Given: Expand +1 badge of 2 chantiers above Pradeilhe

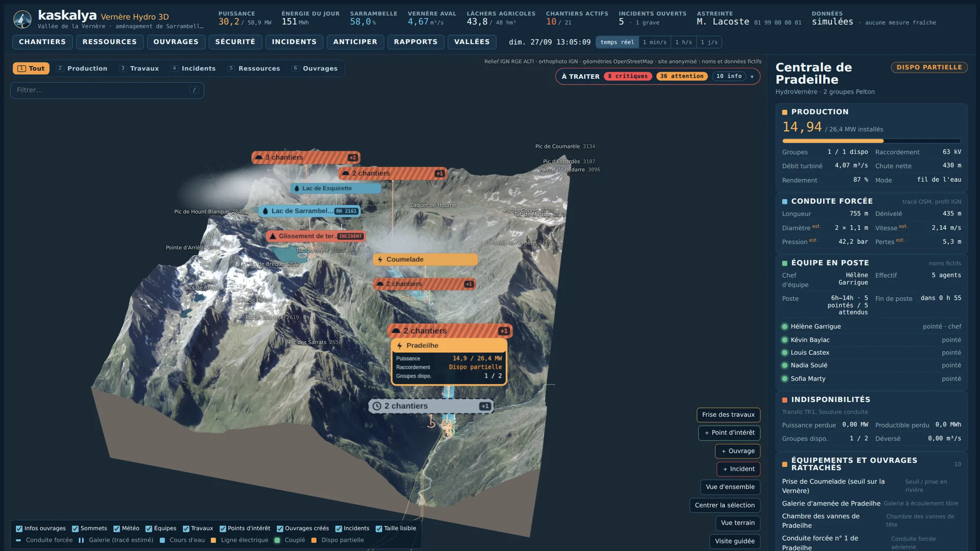Looking at the screenshot, I should [504, 331].
